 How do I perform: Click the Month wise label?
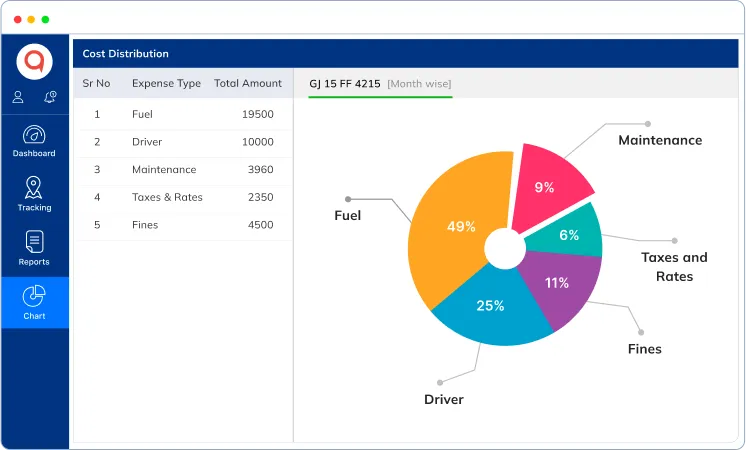pos(419,83)
